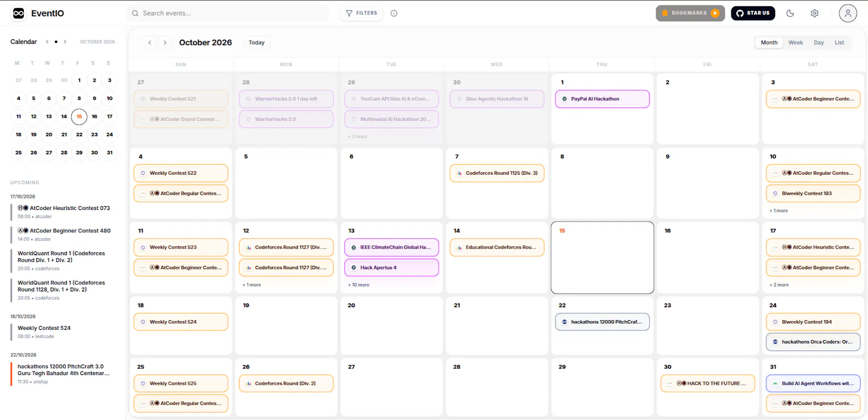Click the Star Us GitHub button
Image resolution: width=868 pixels, height=420 pixels.
pos(753,13)
